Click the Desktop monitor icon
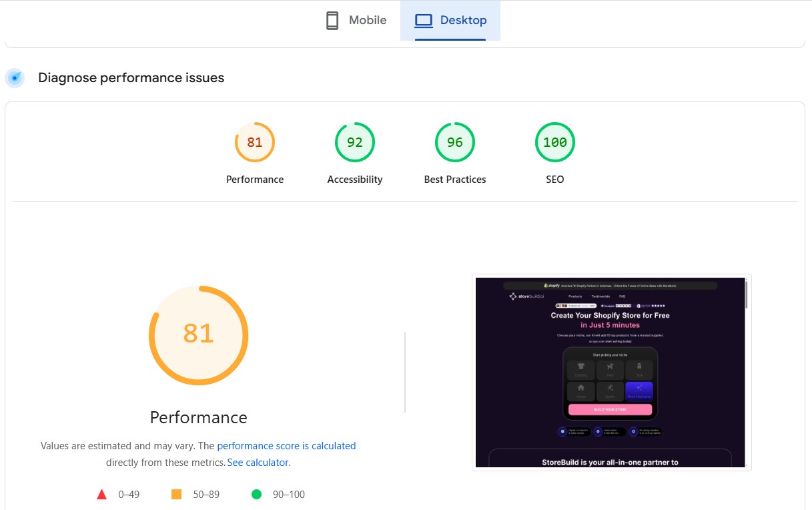The width and height of the screenshot is (812, 510). (x=423, y=20)
